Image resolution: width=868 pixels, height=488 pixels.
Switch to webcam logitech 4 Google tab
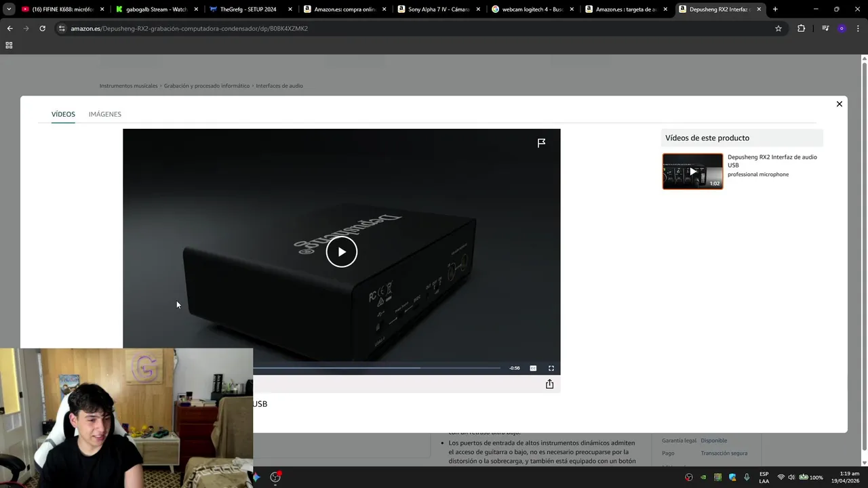[x=532, y=9]
